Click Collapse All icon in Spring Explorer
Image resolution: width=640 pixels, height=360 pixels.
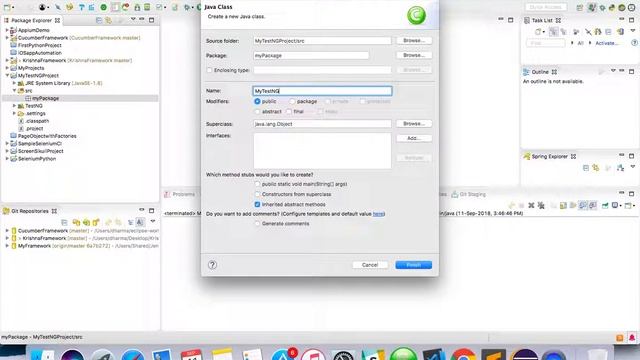click(586, 168)
